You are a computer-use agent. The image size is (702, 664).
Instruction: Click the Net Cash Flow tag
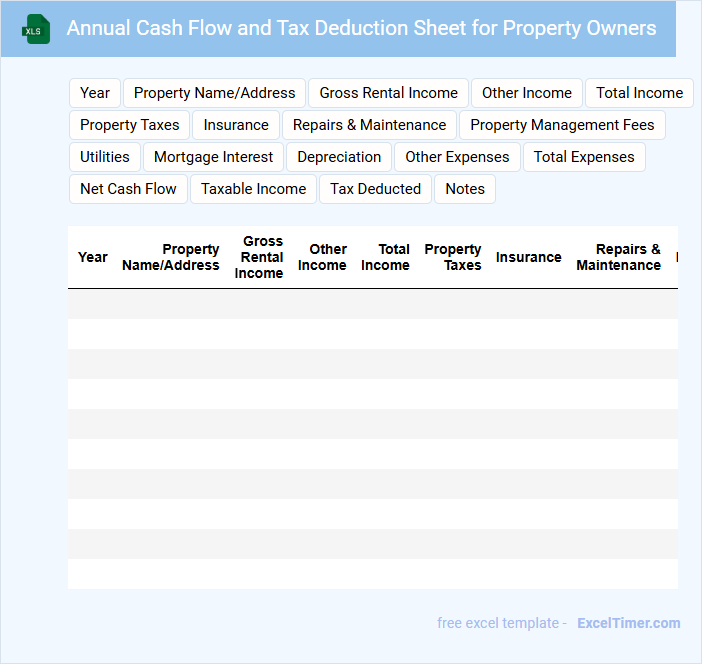[128, 189]
